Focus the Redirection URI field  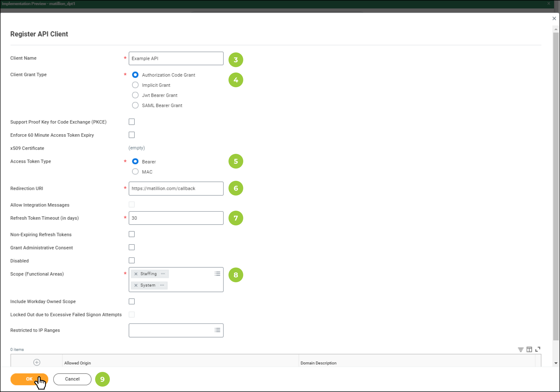pyautogui.click(x=176, y=188)
